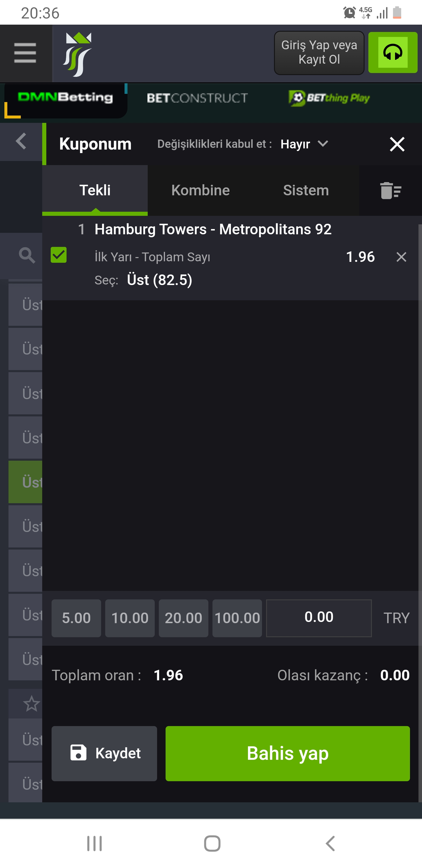Switch to the Kombine tab
This screenshot has width=422, height=868.
200,190
